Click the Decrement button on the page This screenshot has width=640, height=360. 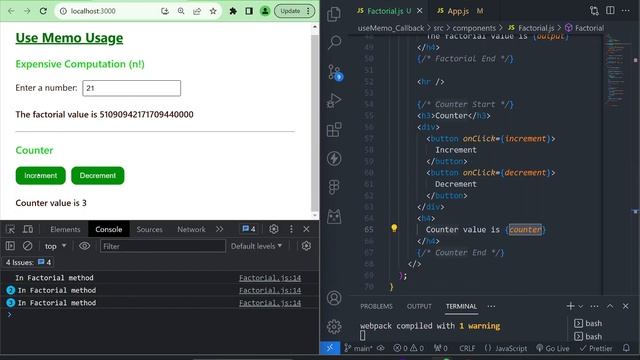click(98, 176)
